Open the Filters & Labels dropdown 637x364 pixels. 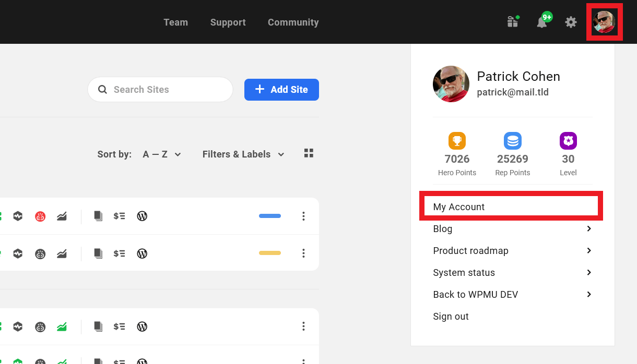pos(243,154)
